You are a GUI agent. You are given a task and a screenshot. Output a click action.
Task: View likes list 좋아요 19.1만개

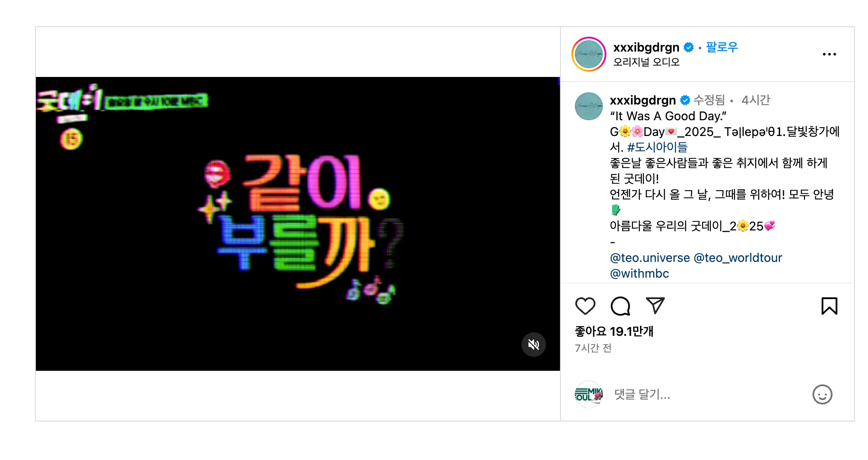pyautogui.click(x=614, y=331)
